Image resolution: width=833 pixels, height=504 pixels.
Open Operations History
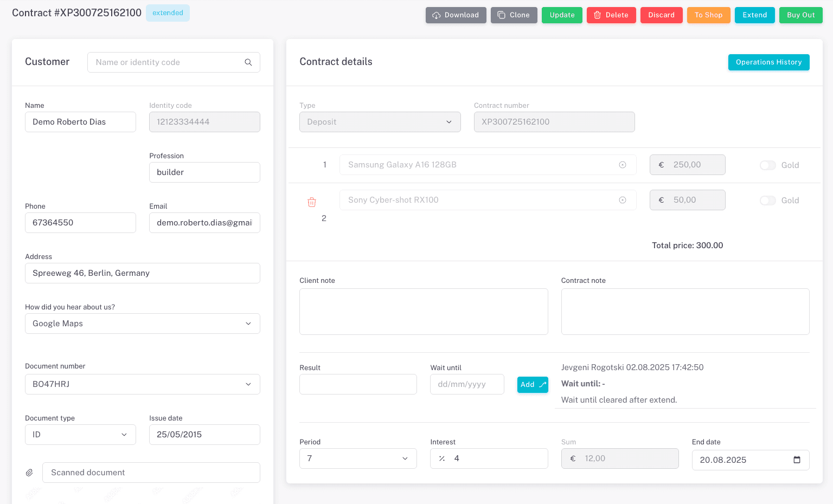pyautogui.click(x=769, y=62)
